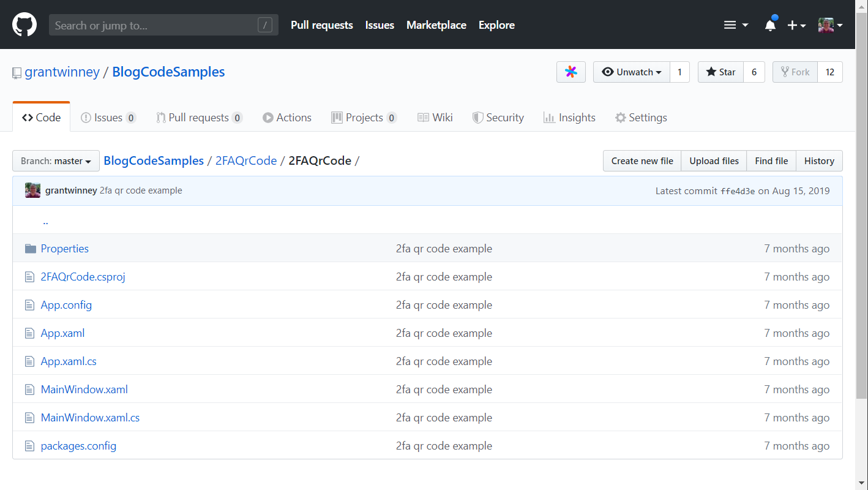This screenshot has height=490, width=868.
Task: Open the ffe4d3e commit hash link
Action: coord(737,191)
